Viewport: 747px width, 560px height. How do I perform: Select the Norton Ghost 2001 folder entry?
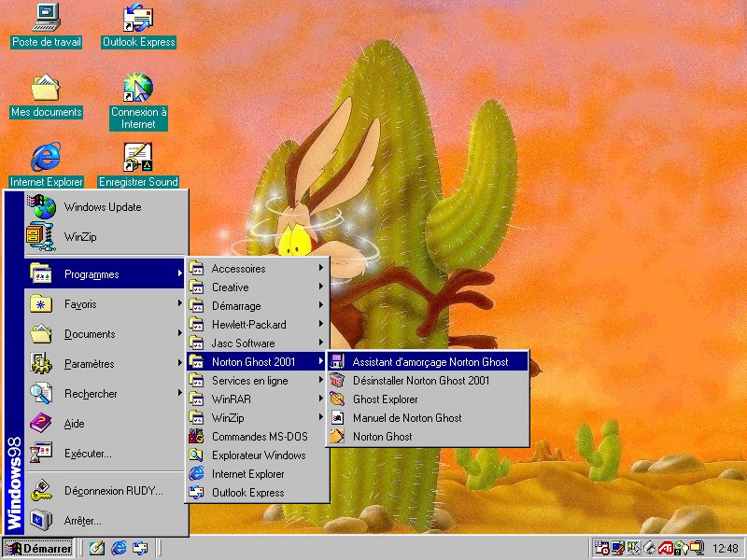pos(258,362)
